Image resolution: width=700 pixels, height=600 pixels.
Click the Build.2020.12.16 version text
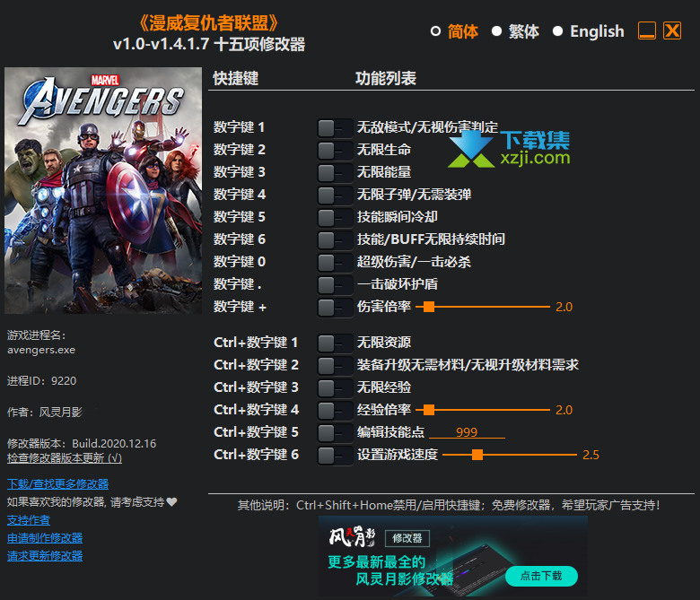[x=114, y=443]
